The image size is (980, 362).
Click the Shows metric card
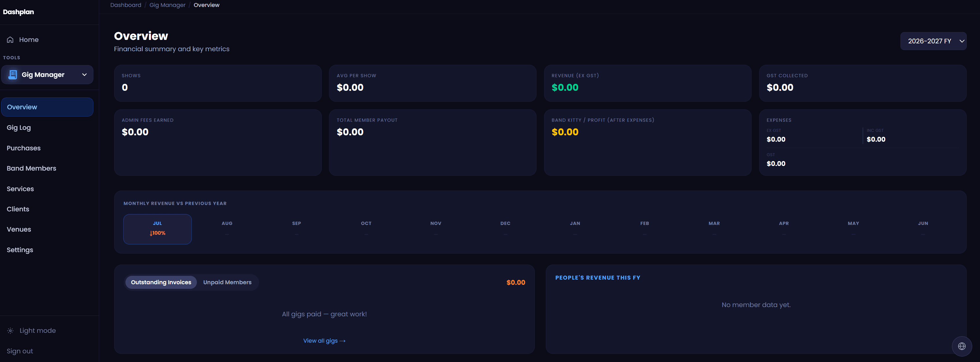coord(218,83)
